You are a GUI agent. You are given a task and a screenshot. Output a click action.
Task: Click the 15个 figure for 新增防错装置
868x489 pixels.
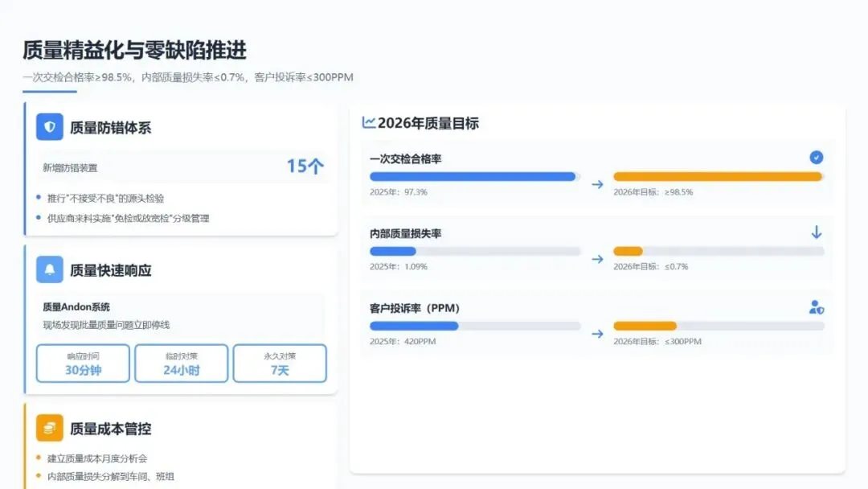[305, 166]
